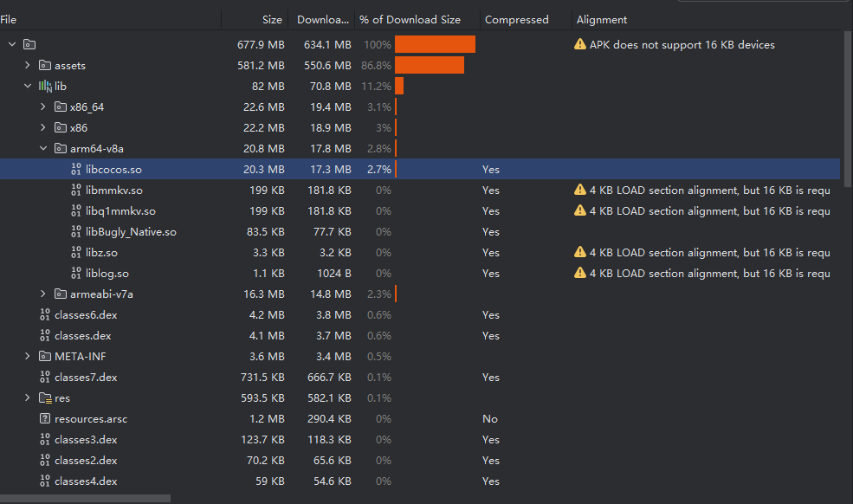Click the assets folder icon
The height and width of the screenshot is (504, 853).
[x=45, y=66]
